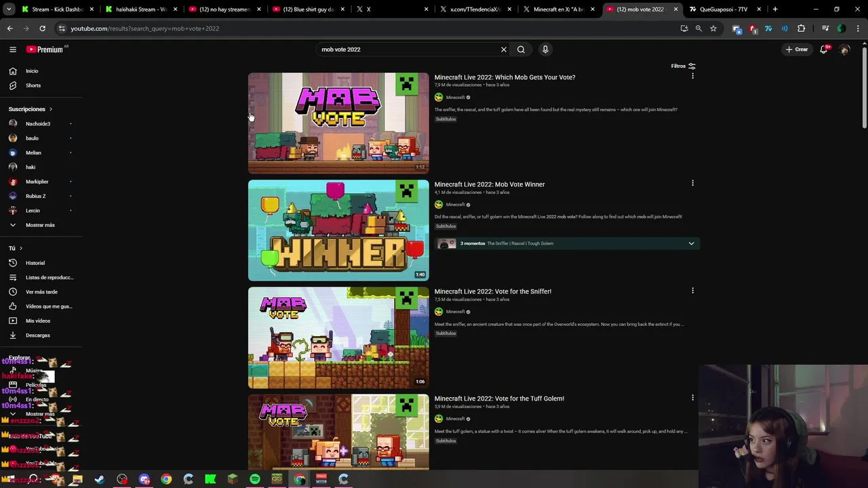Image resolution: width=868 pixels, height=488 pixels.
Task: Open Voicemeeter from the taskbar
Action: point(321,479)
